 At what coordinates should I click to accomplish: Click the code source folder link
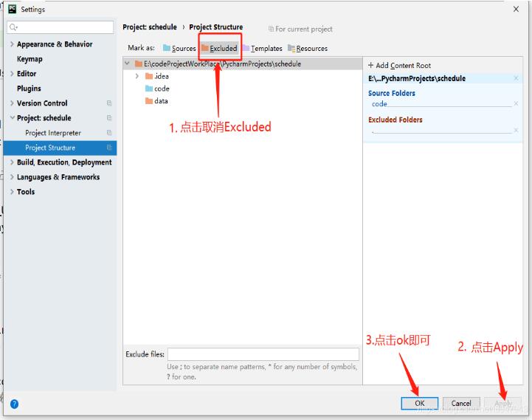coord(379,104)
